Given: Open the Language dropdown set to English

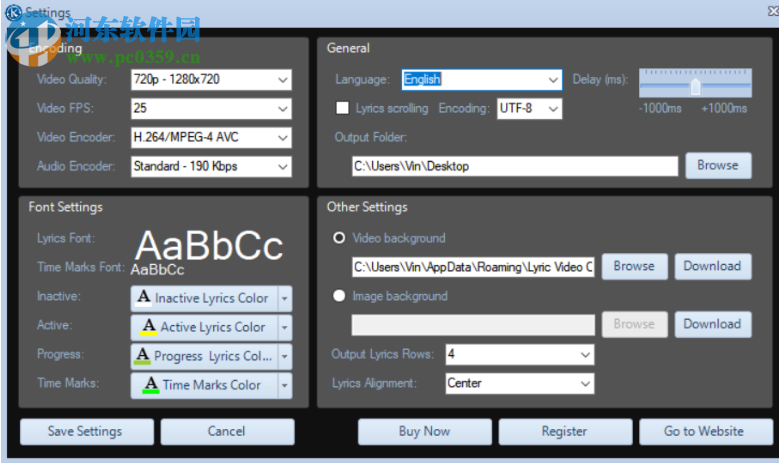Looking at the screenshot, I should pos(481,80).
